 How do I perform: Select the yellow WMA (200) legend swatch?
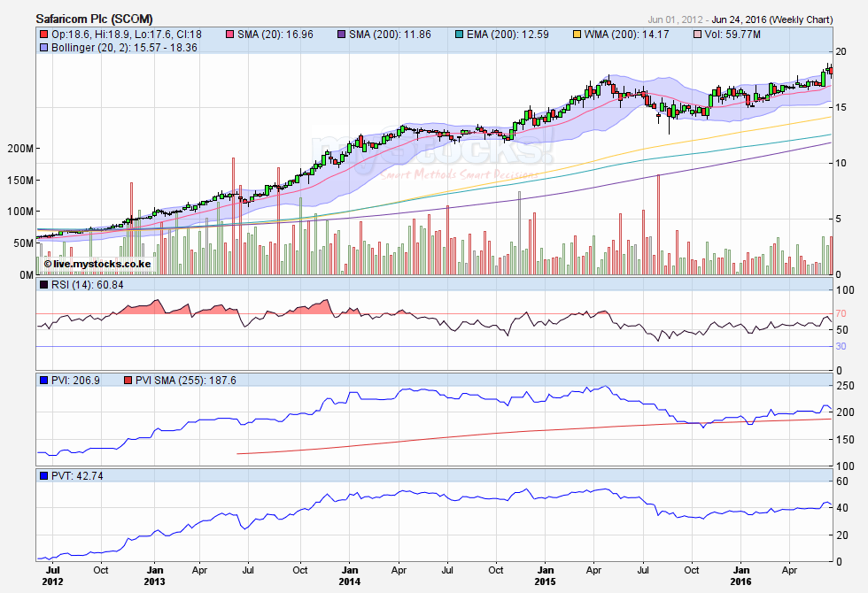point(576,35)
